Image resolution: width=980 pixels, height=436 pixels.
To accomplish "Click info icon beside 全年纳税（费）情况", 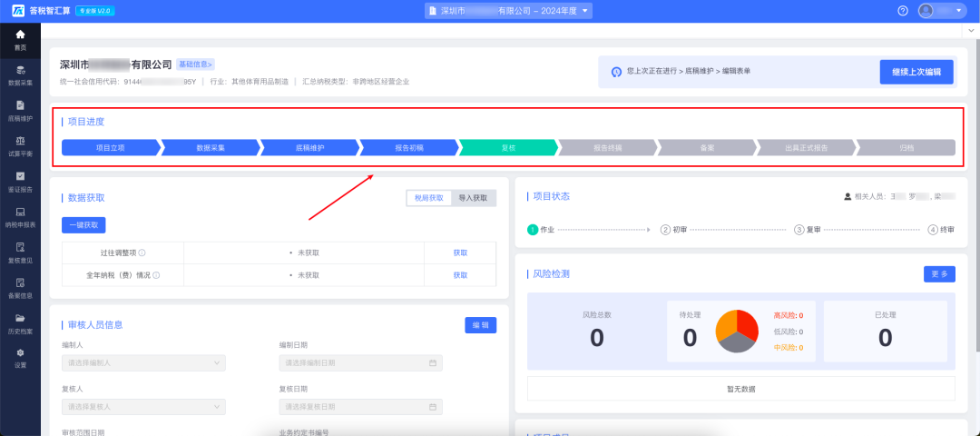I will click(156, 275).
